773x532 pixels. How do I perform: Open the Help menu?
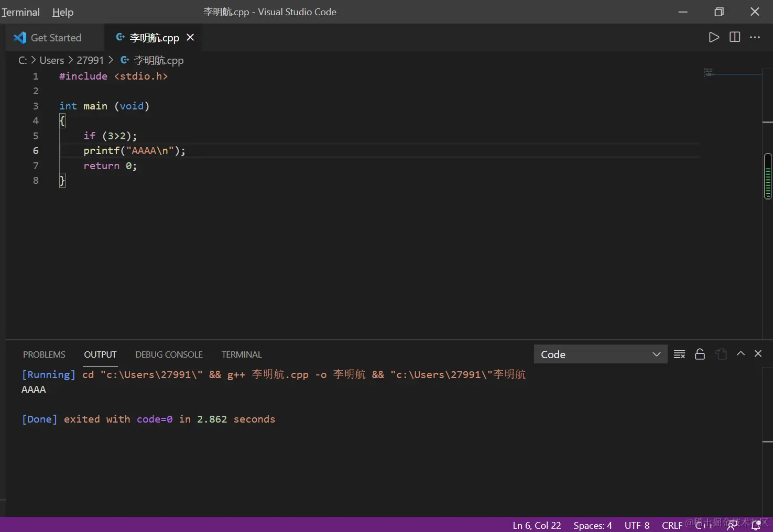pyautogui.click(x=63, y=12)
